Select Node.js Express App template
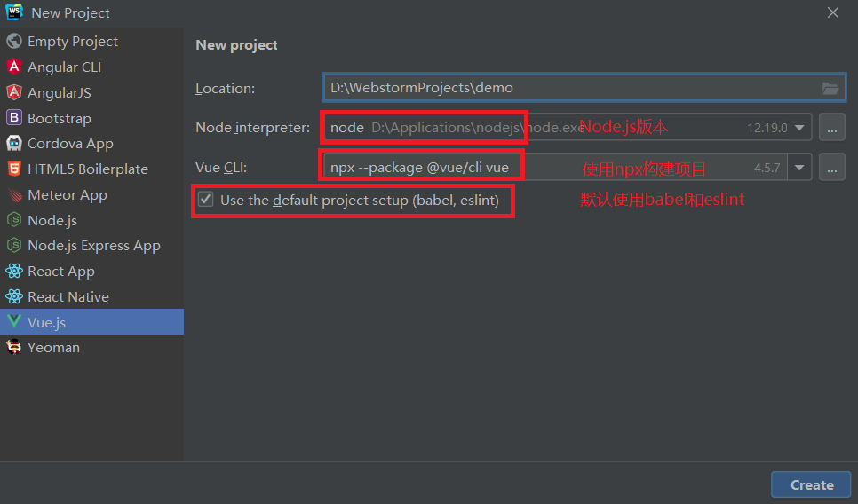The height and width of the screenshot is (504, 858). (92, 246)
